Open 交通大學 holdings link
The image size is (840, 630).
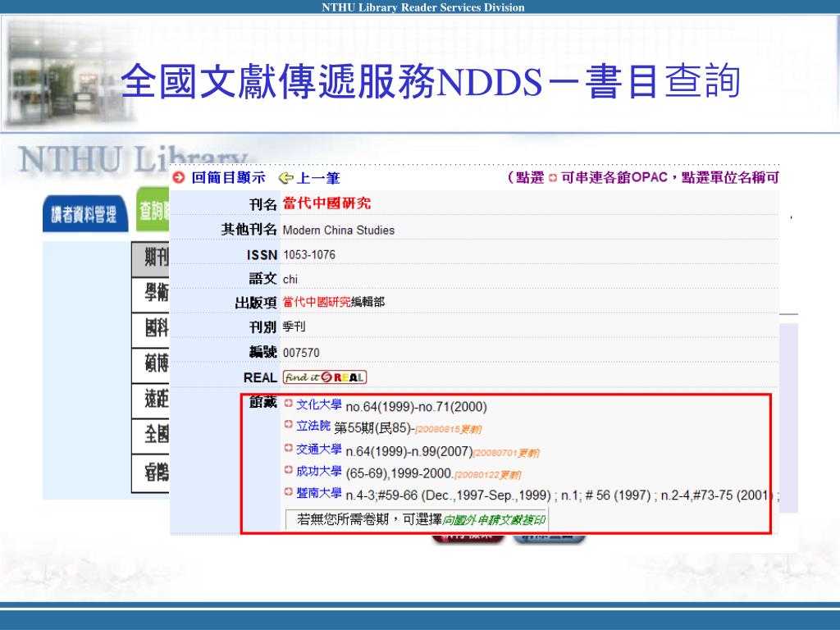coord(319,450)
